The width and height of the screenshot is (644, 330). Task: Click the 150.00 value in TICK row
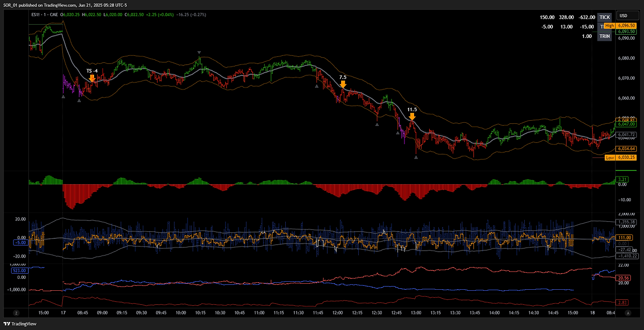pos(547,17)
